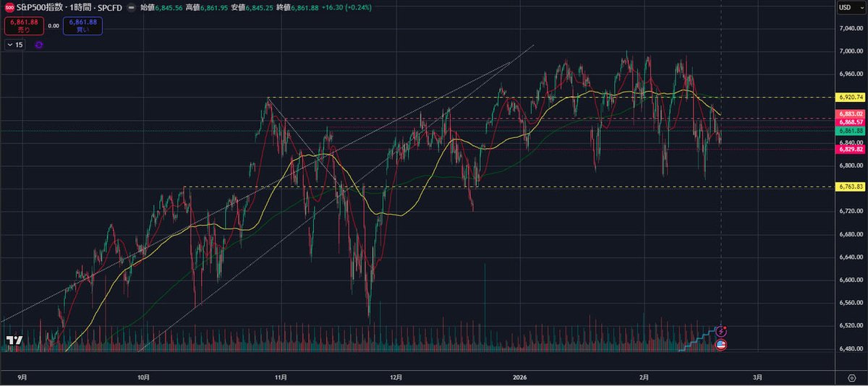Collapse the indicator legend showing 15
868x386 pixels.
point(15,45)
